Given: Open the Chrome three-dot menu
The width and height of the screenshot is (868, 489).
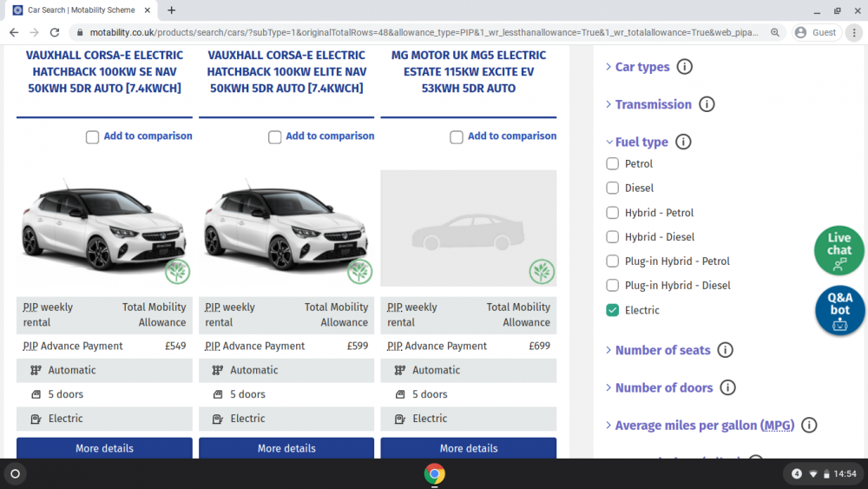Looking at the screenshot, I should click(x=854, y=33).
